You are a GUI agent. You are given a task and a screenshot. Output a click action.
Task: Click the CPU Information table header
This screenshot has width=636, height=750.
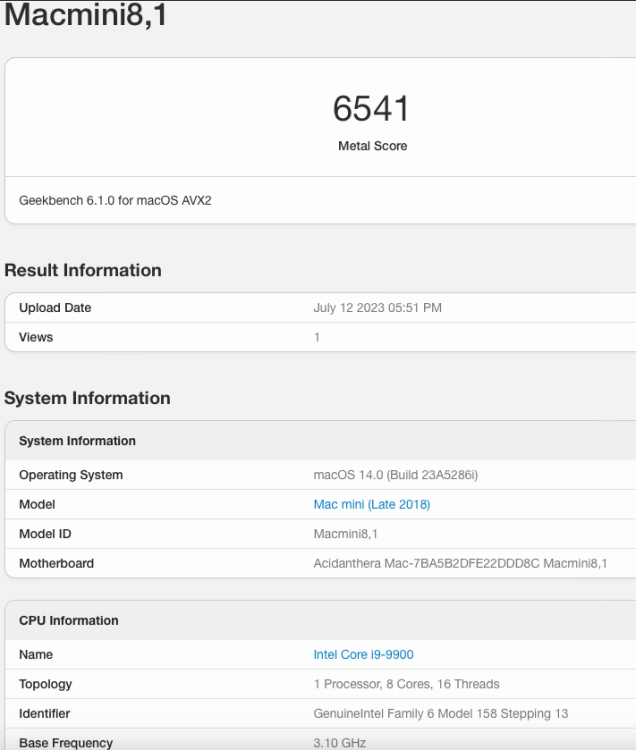pos(69,620)
